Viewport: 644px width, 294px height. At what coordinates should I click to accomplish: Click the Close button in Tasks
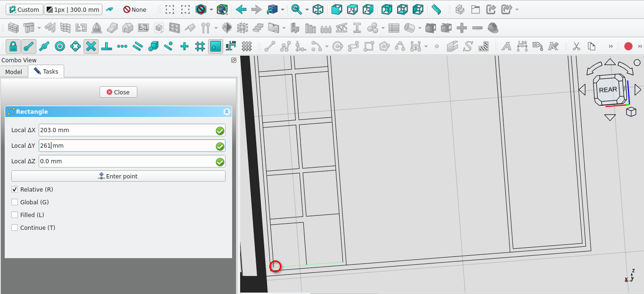(118, 92)
